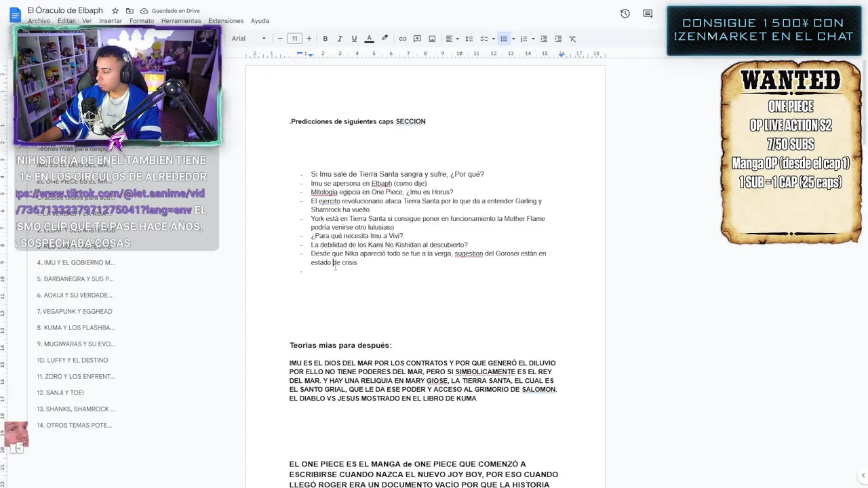Image resolution: width=868 pixels, height=488 pixels.
Task: Click the document title El Óraculo de Elbaph
Action: point(66,10)
